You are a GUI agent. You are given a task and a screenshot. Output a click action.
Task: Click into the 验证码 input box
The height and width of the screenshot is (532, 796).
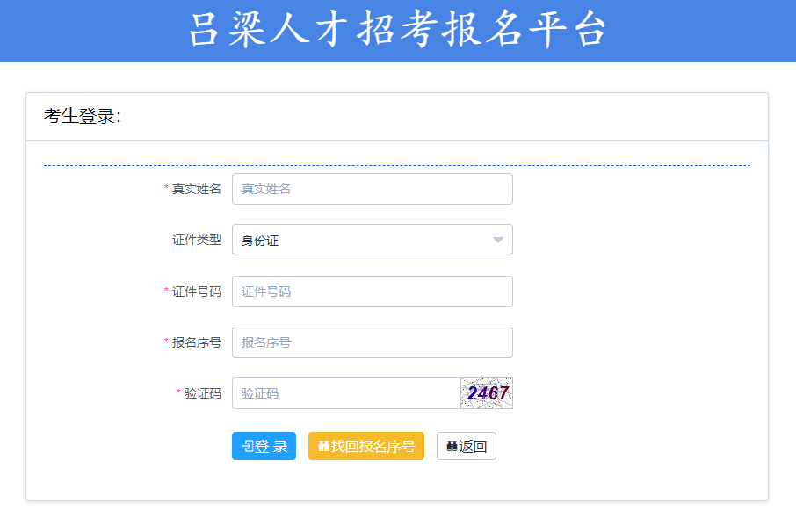tap(345, 393)
